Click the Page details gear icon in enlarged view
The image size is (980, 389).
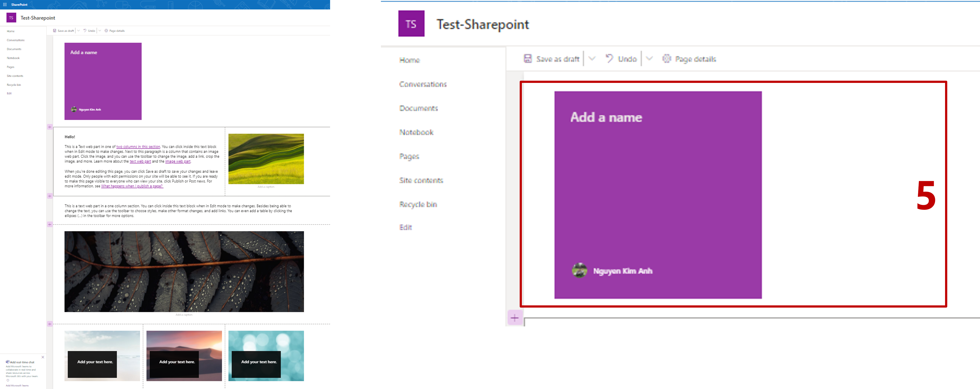tap(667, 59)
